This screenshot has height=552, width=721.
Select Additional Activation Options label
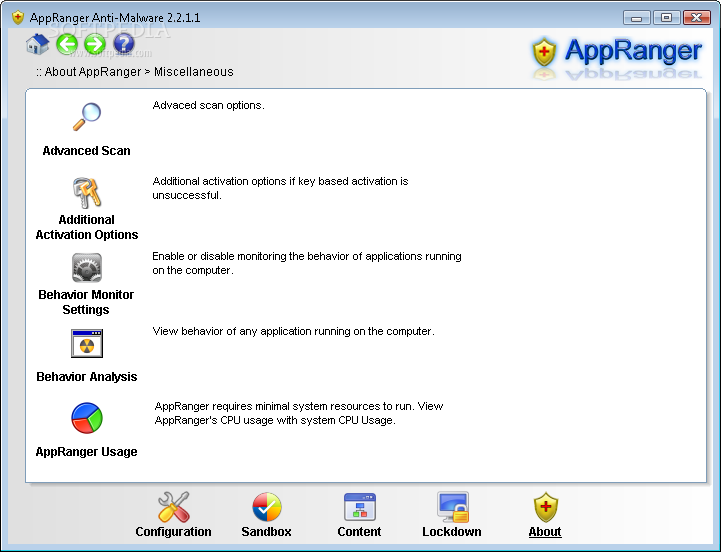click(x=86, y=227)
